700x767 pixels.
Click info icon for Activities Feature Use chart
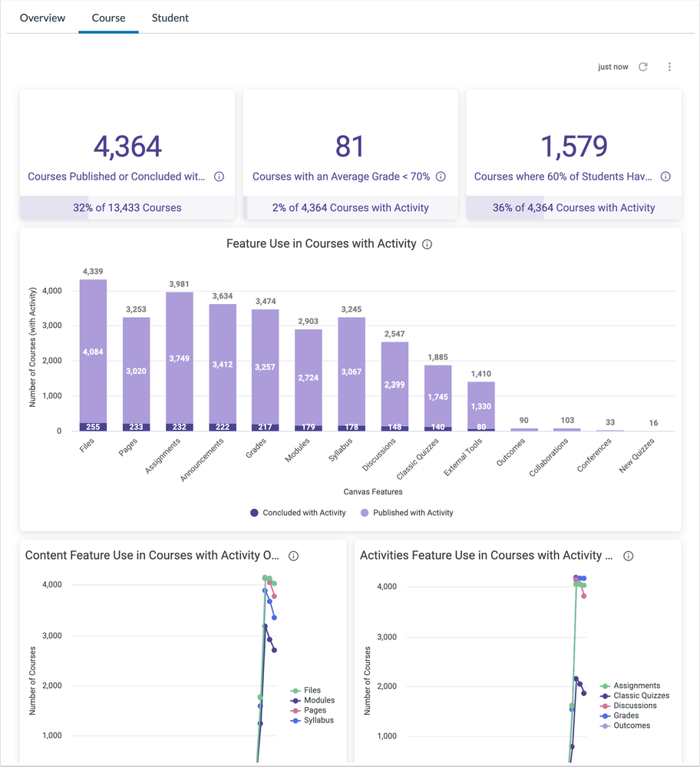pos(628,556)
